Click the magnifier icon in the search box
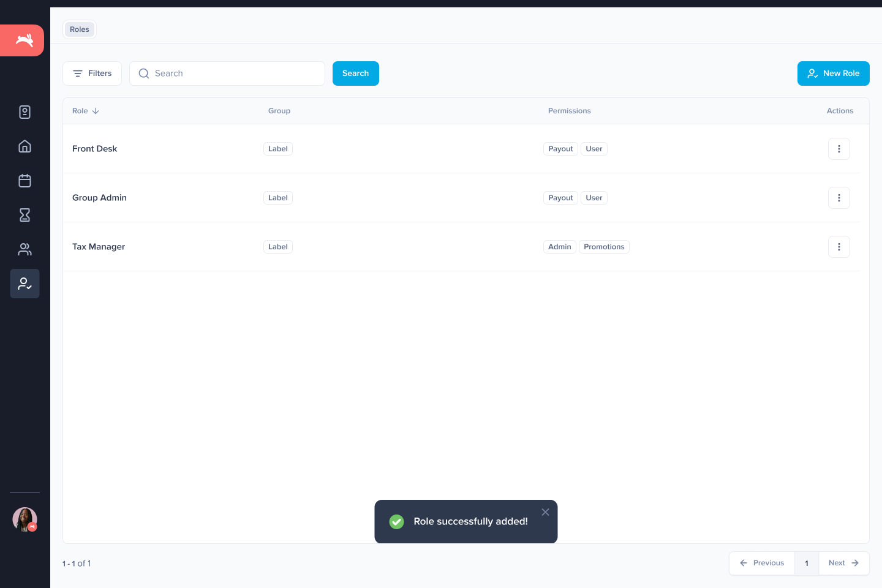Viewport: 882px width, 588px height. [x=144, y=73]
